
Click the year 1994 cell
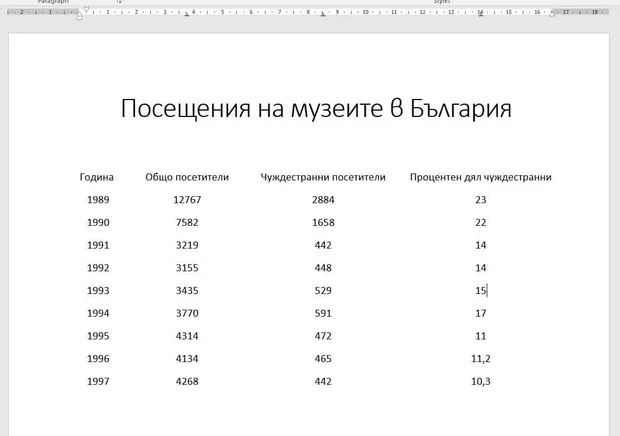(98, 313)
